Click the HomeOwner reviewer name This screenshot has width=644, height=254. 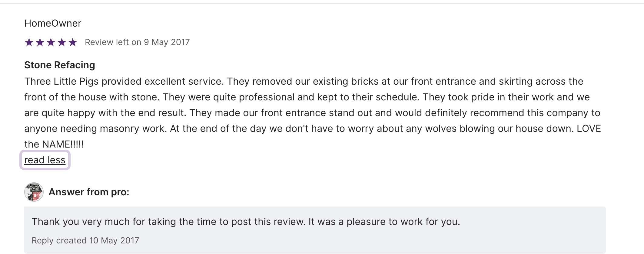pyautogui.click(x=53, y=23)
